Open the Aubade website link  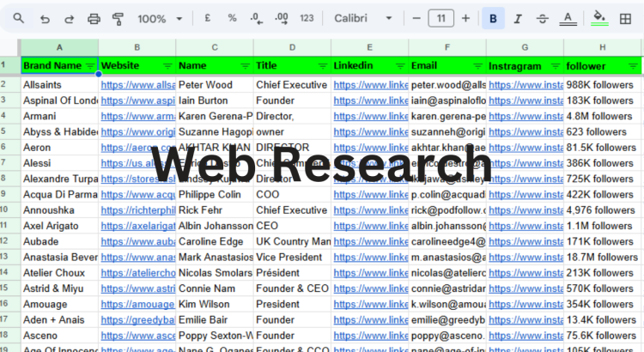(138, 241)
